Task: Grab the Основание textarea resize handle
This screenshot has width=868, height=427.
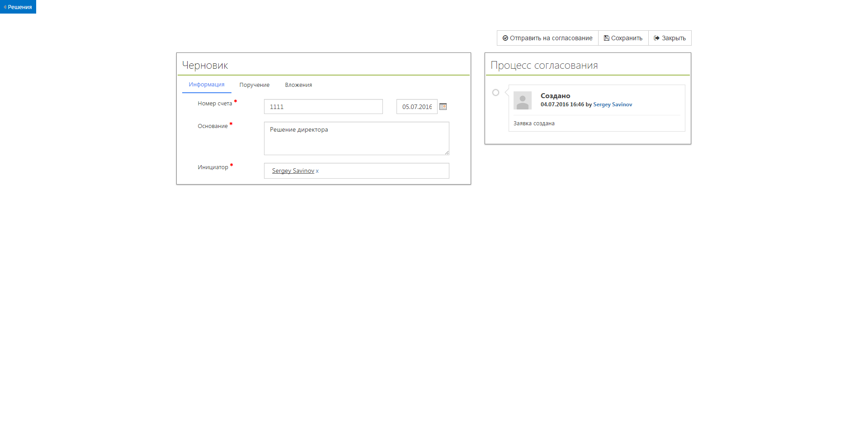Action: [x=447, y=152]
